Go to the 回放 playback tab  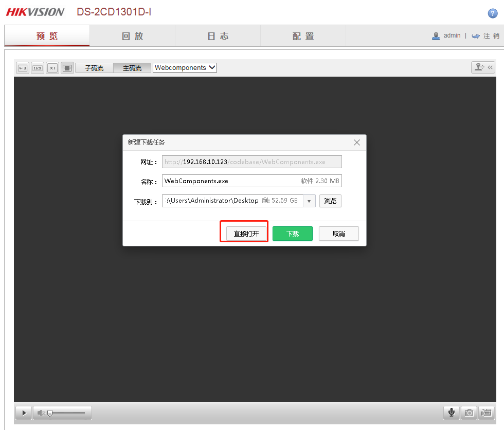[132, 36]
